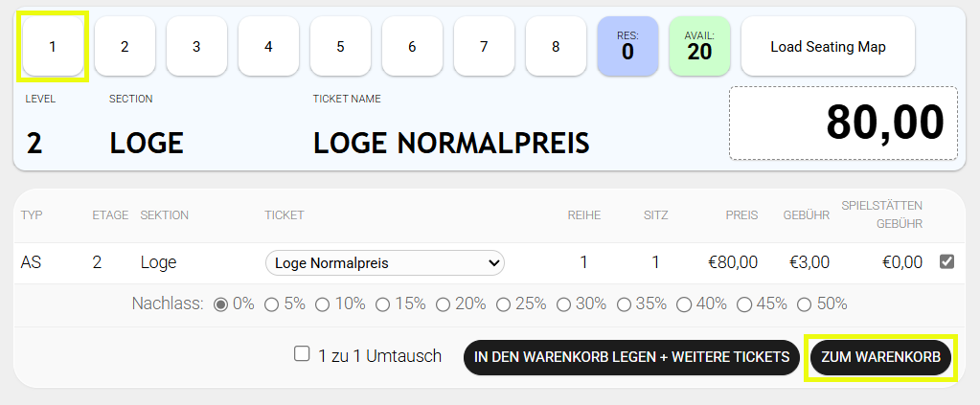
Task: Select 10% Nachlass discount
Action: tap(323, 304)
